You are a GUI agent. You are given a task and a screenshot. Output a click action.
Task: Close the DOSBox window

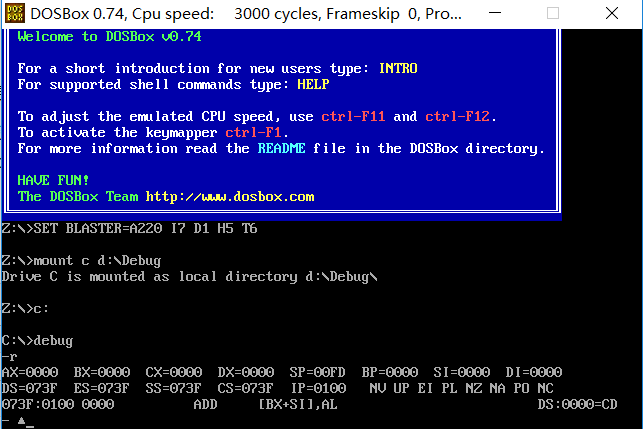(x=612, y=13)
